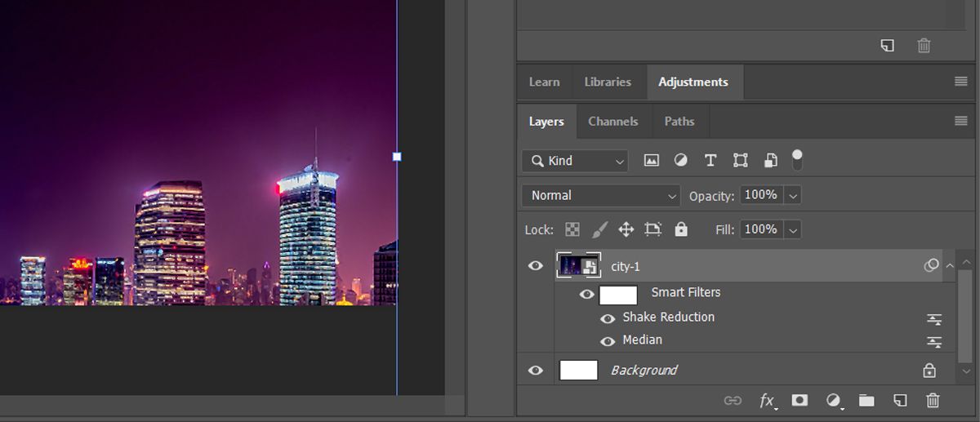This screenshot has width=980, height=422.
Task: Select the Background layer thumbnail
Action: [x=579, y=371]
